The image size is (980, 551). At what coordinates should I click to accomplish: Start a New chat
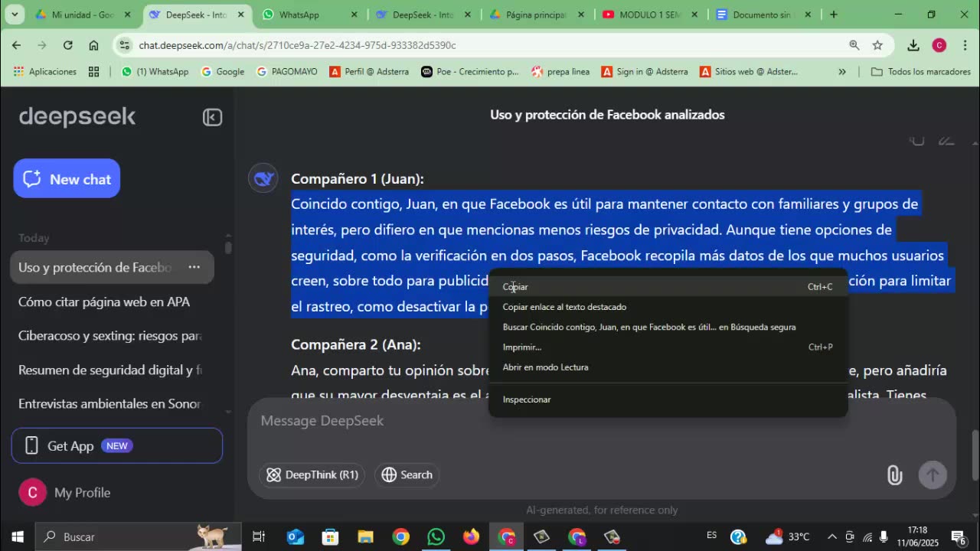click(67, 178)
